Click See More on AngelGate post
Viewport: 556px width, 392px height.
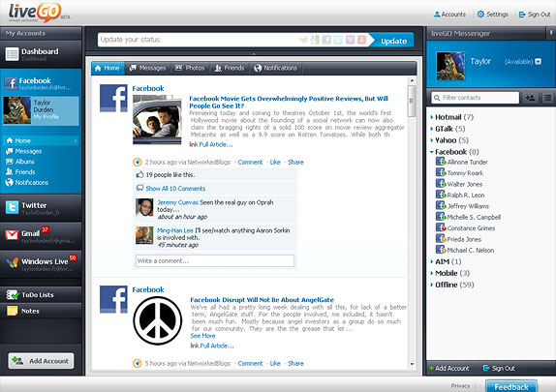(x=202, y=336)
